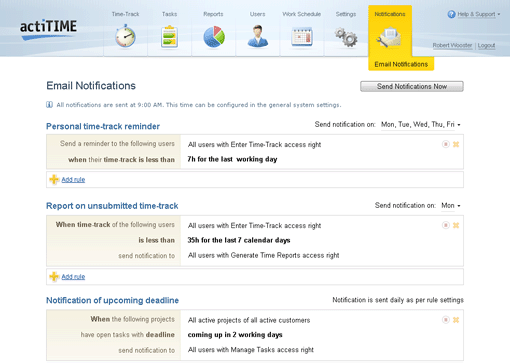Edit 'coming up in 2 working days'
Viewport: 510px width, 363px height.
pos(235,335)
